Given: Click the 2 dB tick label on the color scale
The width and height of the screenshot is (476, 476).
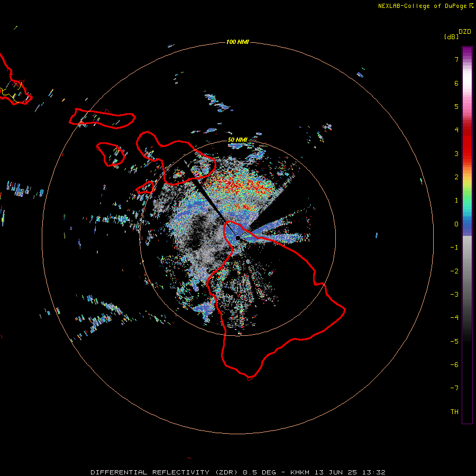Looking at the screenshot, I should (456, 177).
